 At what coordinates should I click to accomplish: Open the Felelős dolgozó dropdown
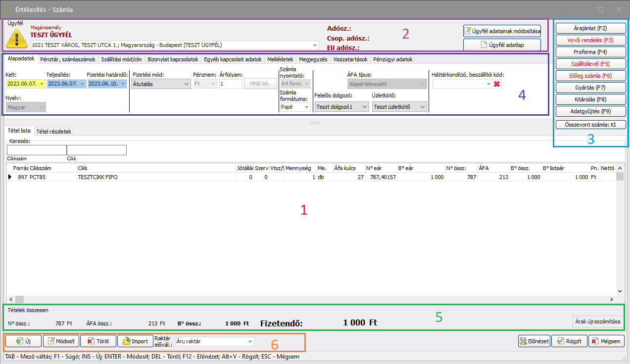tap(365, 107)
